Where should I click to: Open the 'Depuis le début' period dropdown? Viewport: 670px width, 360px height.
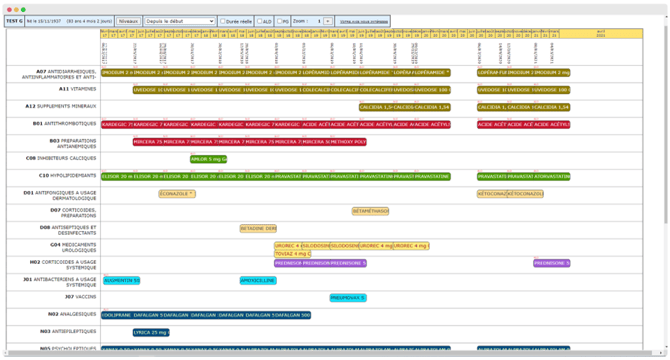point(179,21)
